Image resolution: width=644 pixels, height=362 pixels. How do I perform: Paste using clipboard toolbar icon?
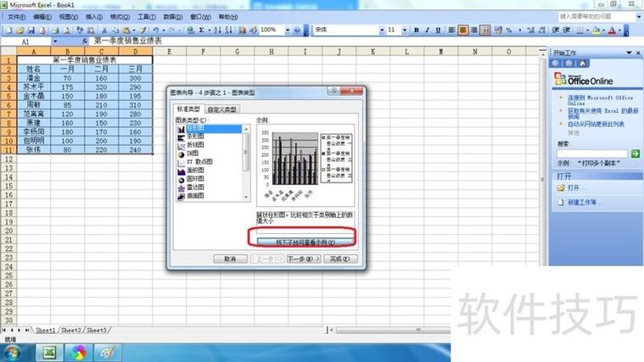(x=126, y=31)
